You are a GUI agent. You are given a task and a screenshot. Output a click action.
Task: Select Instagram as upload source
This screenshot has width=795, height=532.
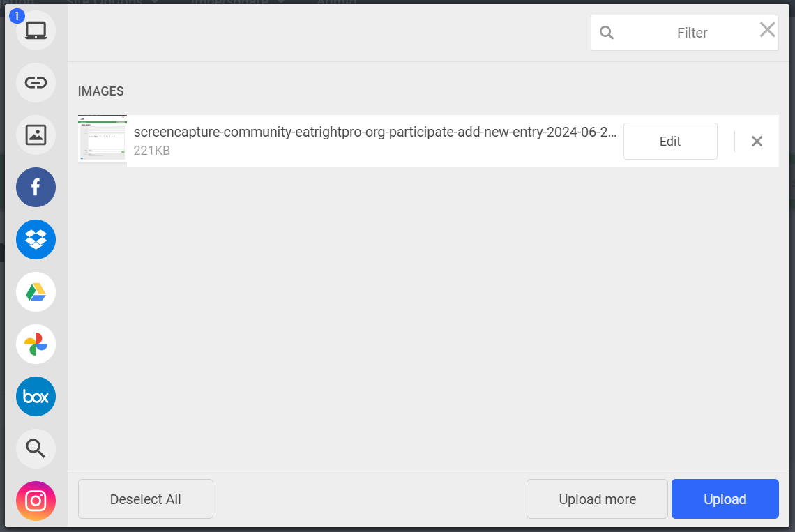pyautogui.click(x=36, y=501)
